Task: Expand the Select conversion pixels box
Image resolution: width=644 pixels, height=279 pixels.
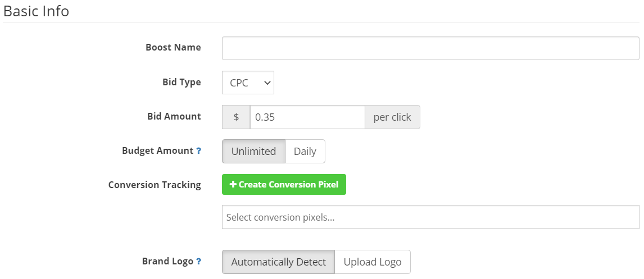Action: point(430,217)
